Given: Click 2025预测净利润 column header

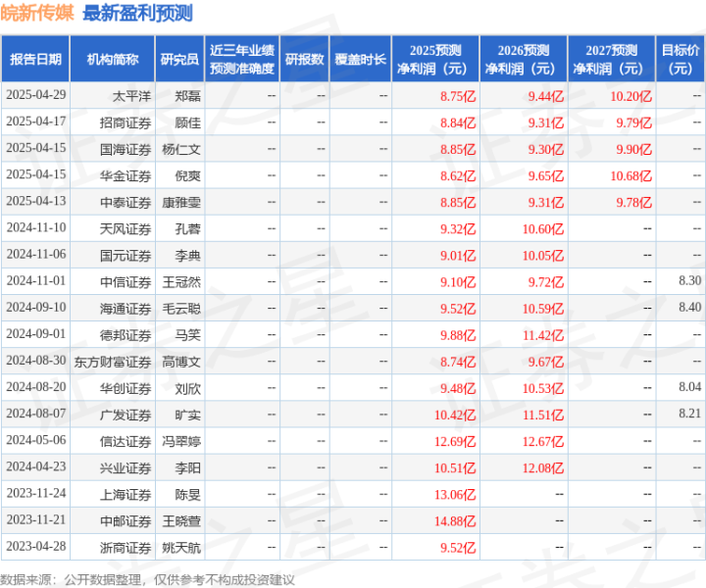Looking at the screenshot, I should (x=435, y=59).
